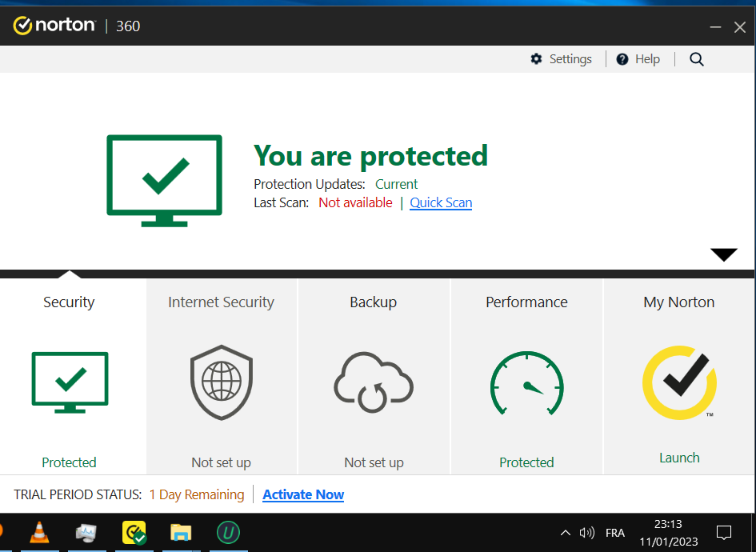Select the Performance tab label
The image size is (756, 552).
click(x=526, y=302)
